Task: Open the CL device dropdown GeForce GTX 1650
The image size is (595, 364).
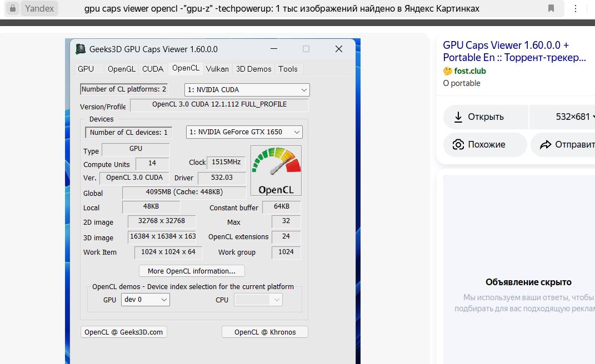Action: 244,132
